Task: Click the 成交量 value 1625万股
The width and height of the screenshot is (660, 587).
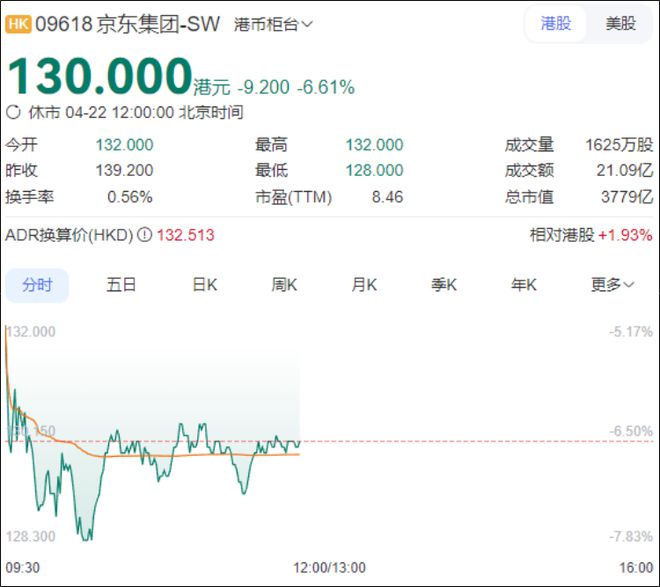Action: pos(619,145)
